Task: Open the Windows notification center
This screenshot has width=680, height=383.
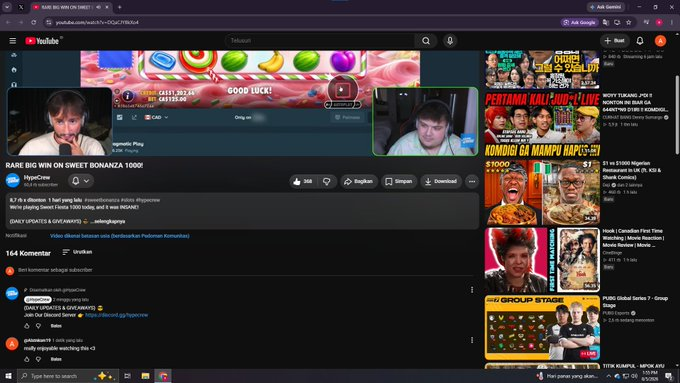Action: tap(668, 376)
